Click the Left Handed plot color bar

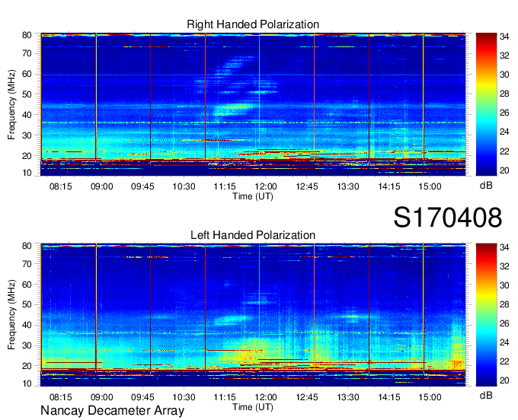pos(486,315)
